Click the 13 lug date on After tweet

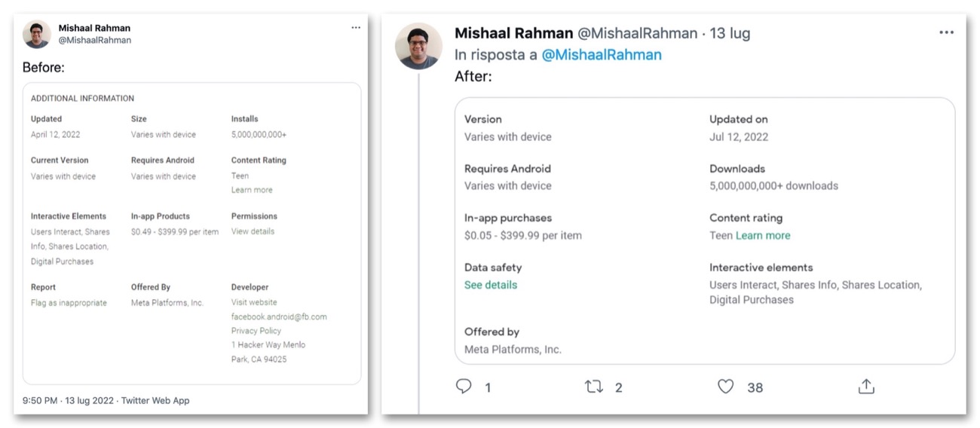(730, 33)
